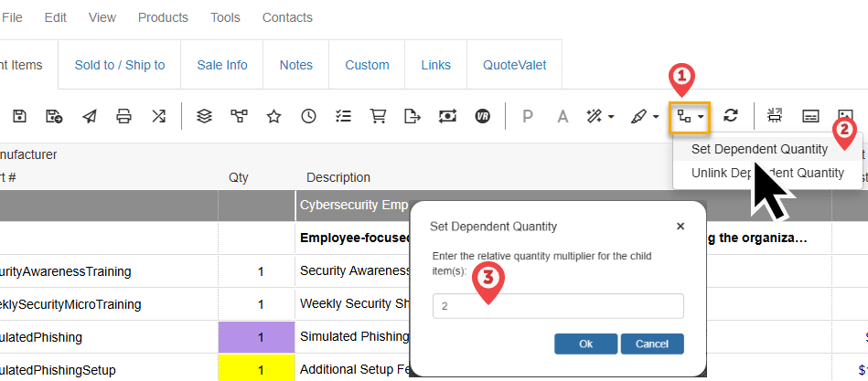Click the quantity multiplier input field

[x=558, y=306]
